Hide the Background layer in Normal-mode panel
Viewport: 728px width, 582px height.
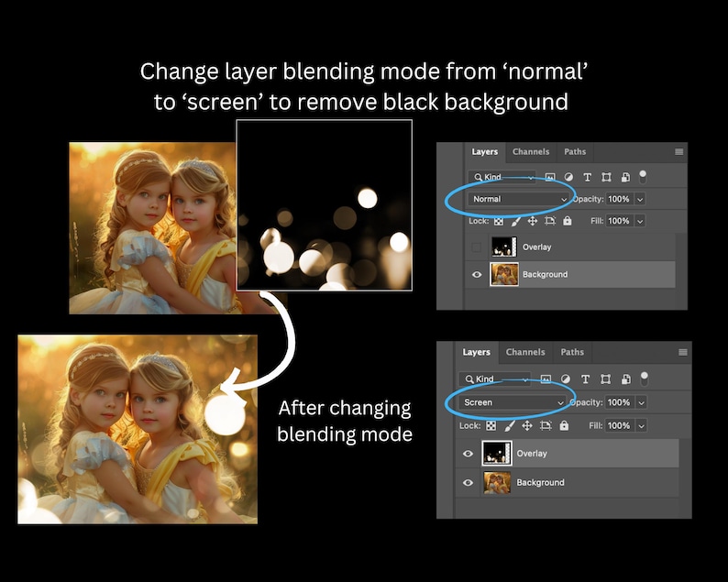click(477, 275)
